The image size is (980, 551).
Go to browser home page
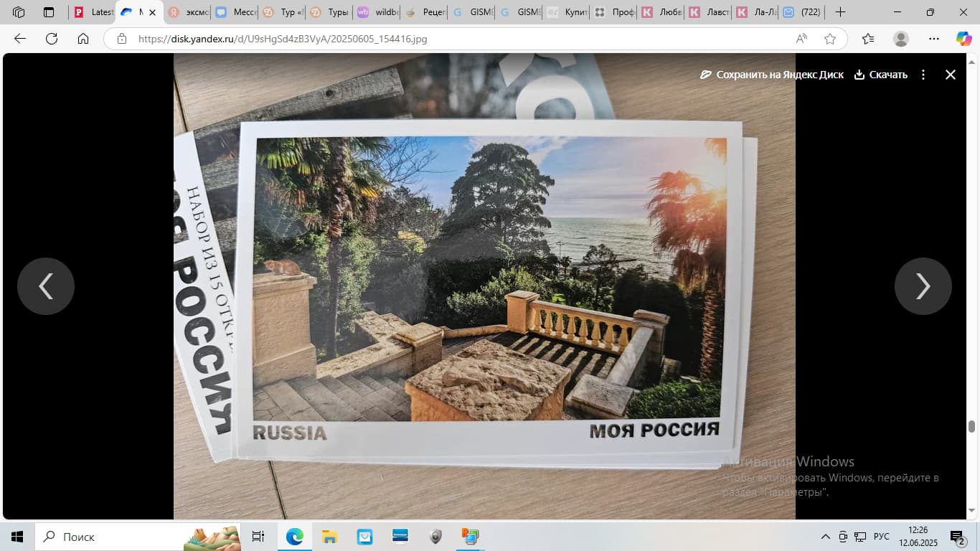point(83,39)
